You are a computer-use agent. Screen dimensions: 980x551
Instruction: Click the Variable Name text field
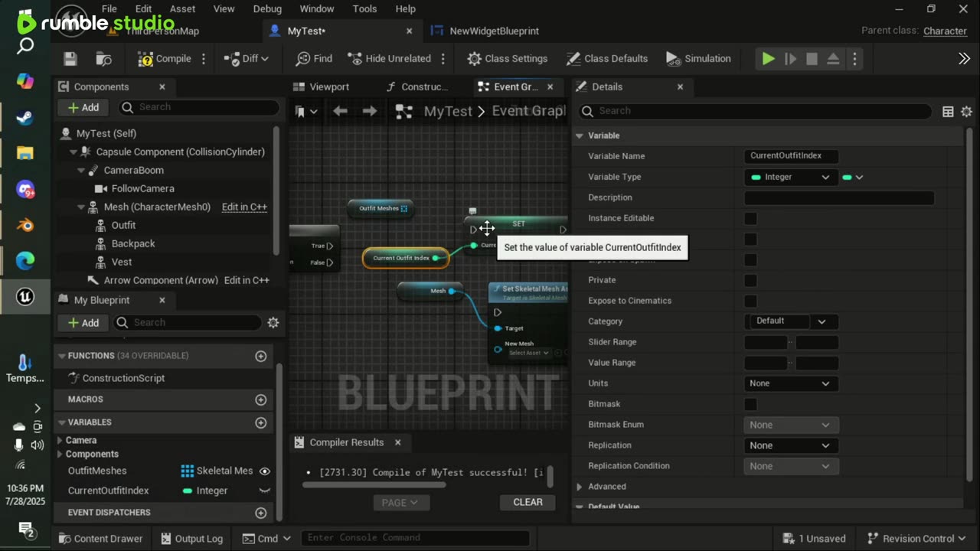pyautogui.click(x=790, y=156)
